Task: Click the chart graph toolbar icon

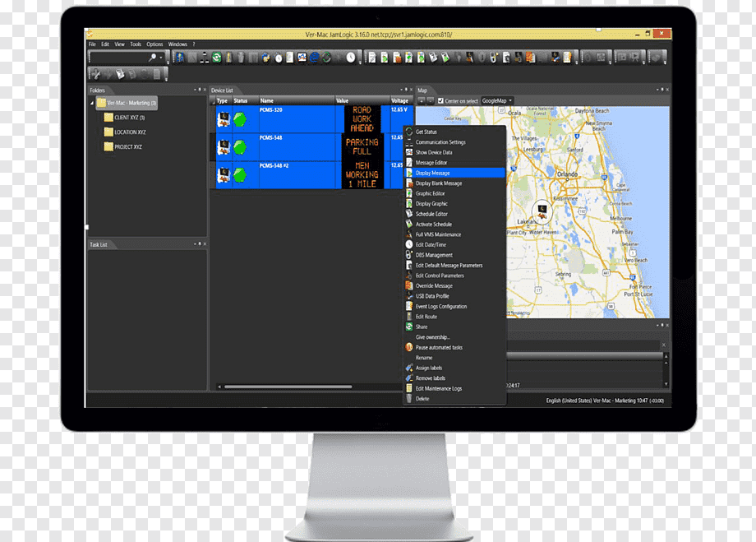Action: 302,58
